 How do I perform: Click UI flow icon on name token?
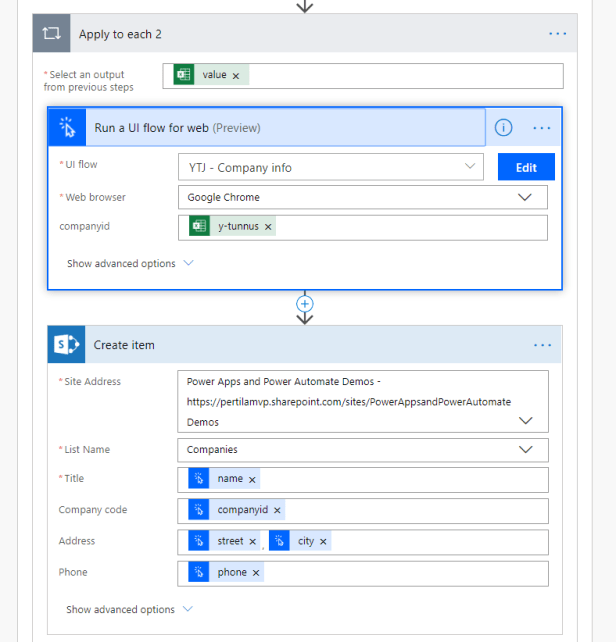tap(199, 478)
